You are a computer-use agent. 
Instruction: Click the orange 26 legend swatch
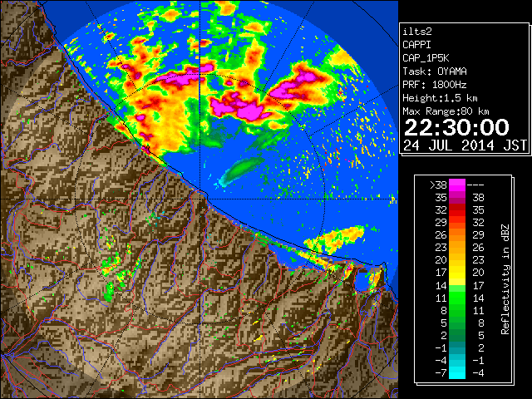pyautogui.click(x=457, y=235)
